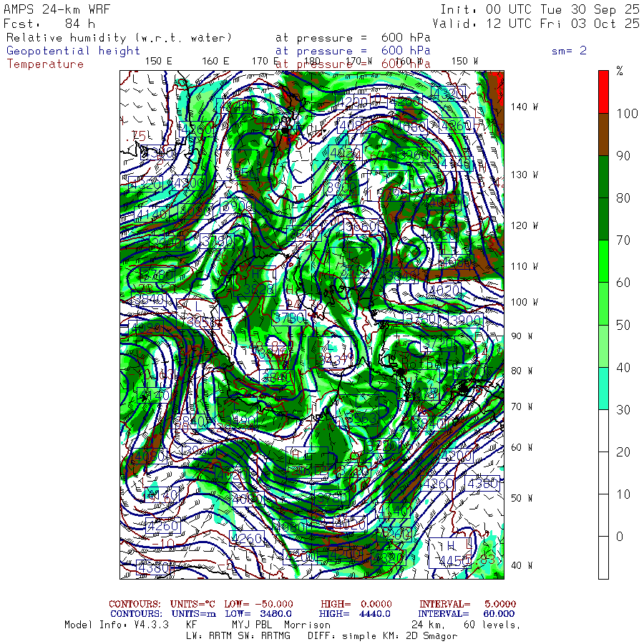Click the '3660' contour label box

361,226
